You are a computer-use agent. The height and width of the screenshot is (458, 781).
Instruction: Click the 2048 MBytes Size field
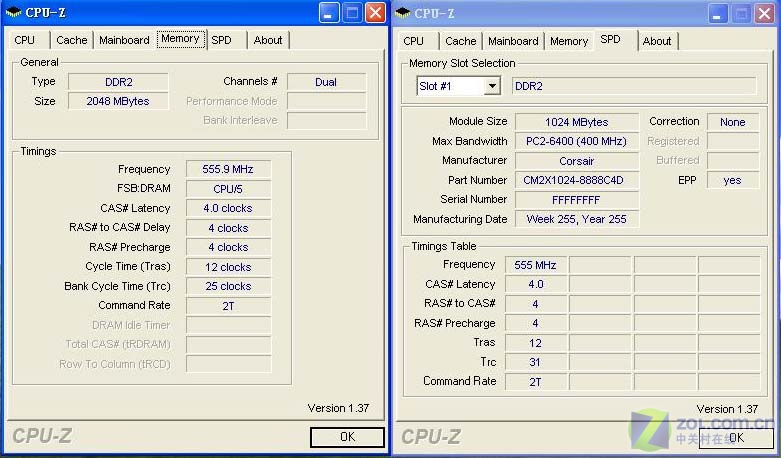pos(118,102)
